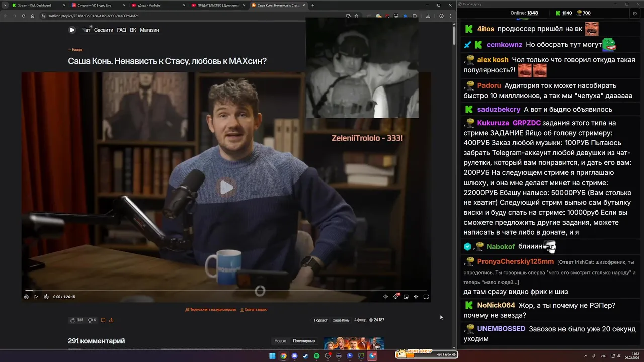The height and width of the screenshot is (362, 644).
Task: Open the Магазин menu item
Action: pos(149,30)
